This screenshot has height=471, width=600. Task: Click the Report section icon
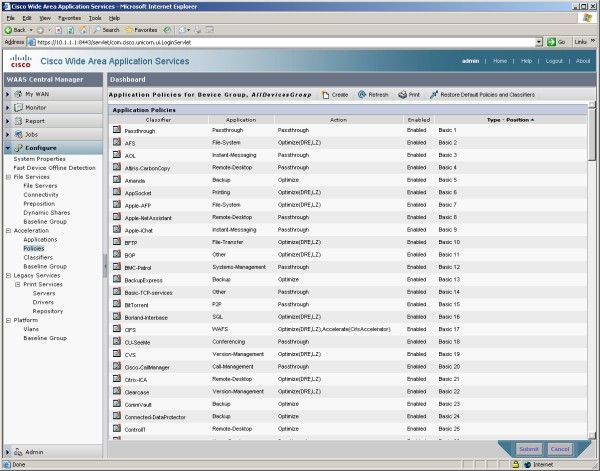18,121
